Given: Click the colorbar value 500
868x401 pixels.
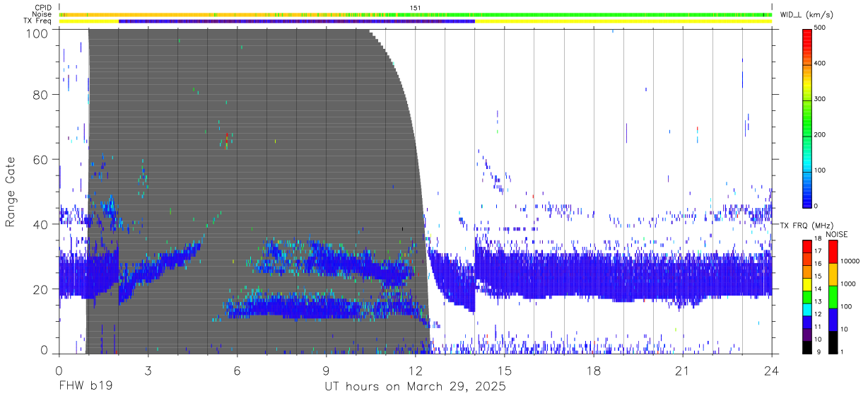Looking at the screenshot, I should click(x=820, y=28).
